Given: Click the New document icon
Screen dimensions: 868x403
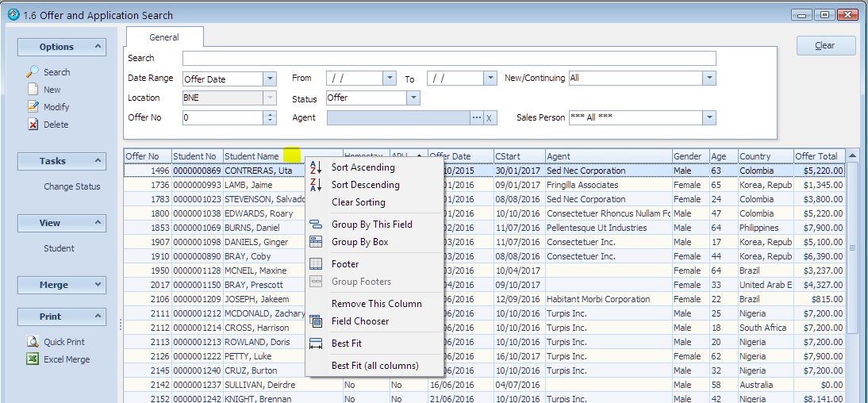Looking at the screenshot, I should click(33, 90).
